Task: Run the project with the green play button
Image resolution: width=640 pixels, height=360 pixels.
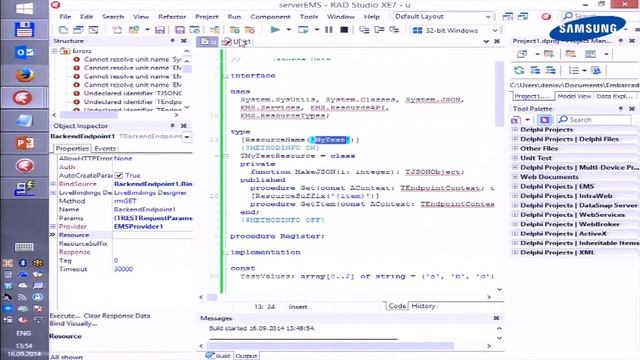Action: (275, 30)
